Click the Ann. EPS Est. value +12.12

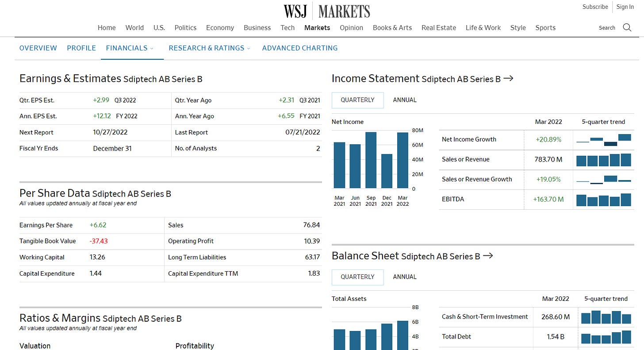(x=102, y=116)
